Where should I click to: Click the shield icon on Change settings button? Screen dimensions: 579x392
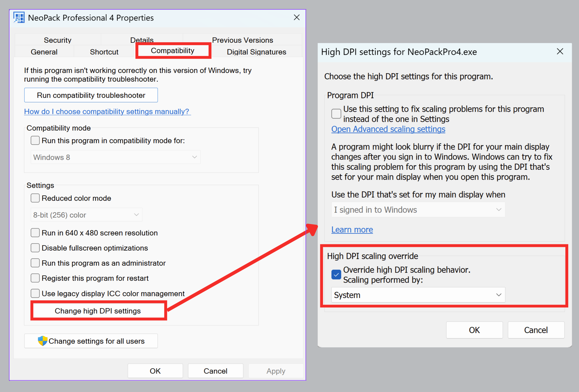[x=43, y=341]
